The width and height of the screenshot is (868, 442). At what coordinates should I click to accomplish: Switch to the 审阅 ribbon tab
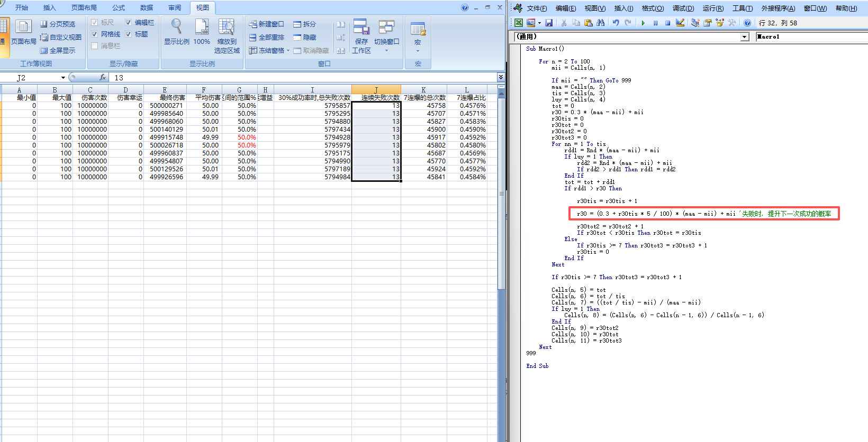175,8
